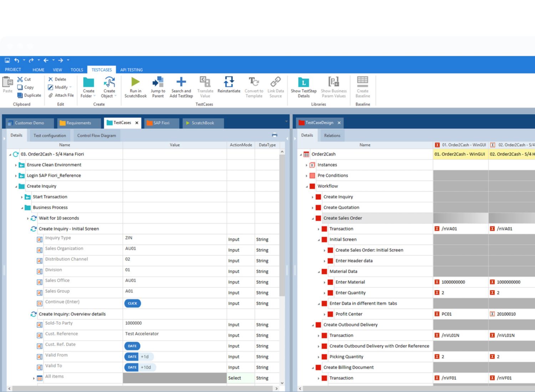Open Show TestStep Details library

[x=304, y=83]
